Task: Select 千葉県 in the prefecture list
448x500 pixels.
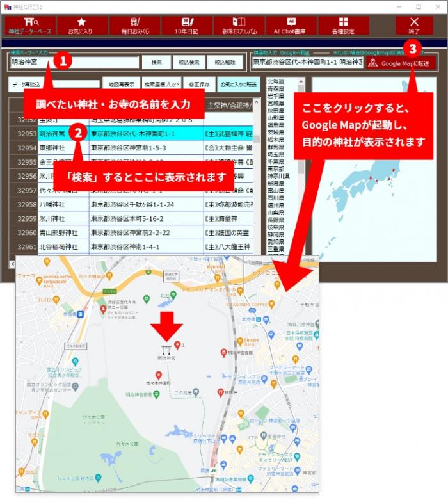Action: pyautogui.click(x=275, y=161)
